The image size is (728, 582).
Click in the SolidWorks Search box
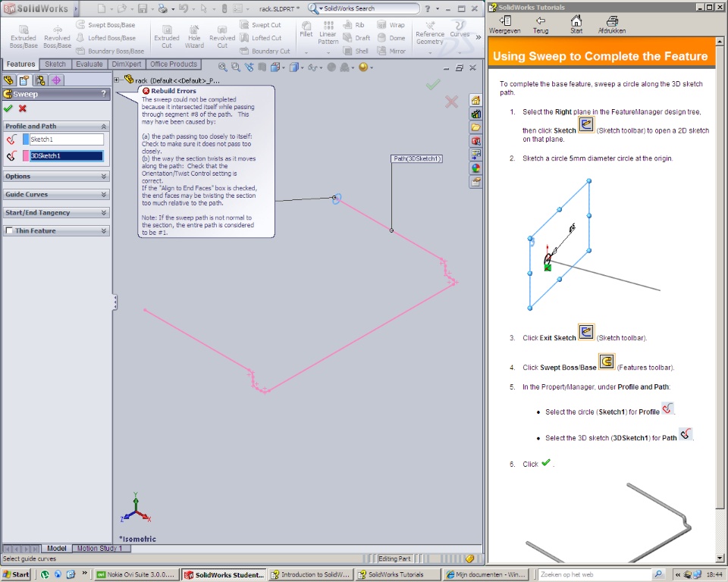371,8
